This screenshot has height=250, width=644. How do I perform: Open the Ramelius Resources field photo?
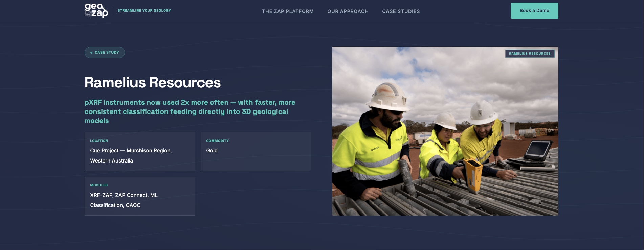[445, 131]
